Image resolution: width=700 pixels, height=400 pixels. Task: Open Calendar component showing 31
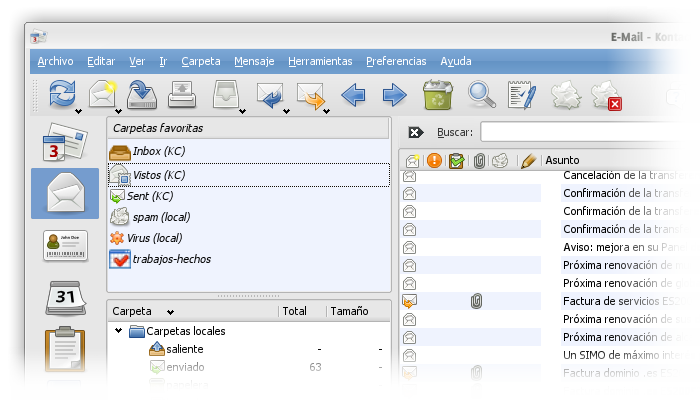pyautogui.click(x=65, y=298)
